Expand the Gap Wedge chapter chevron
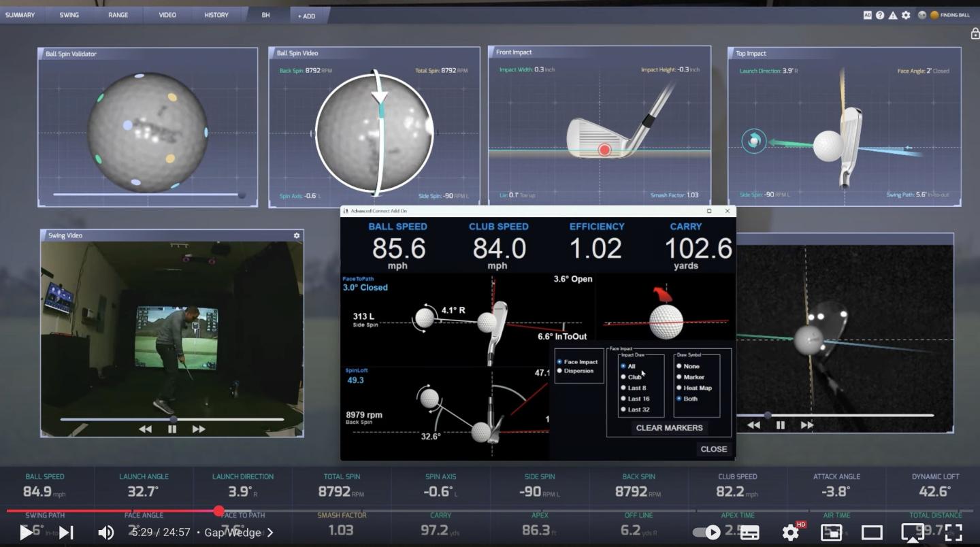The width and height of the screenshot is (980, 547). tap(270, 532)
